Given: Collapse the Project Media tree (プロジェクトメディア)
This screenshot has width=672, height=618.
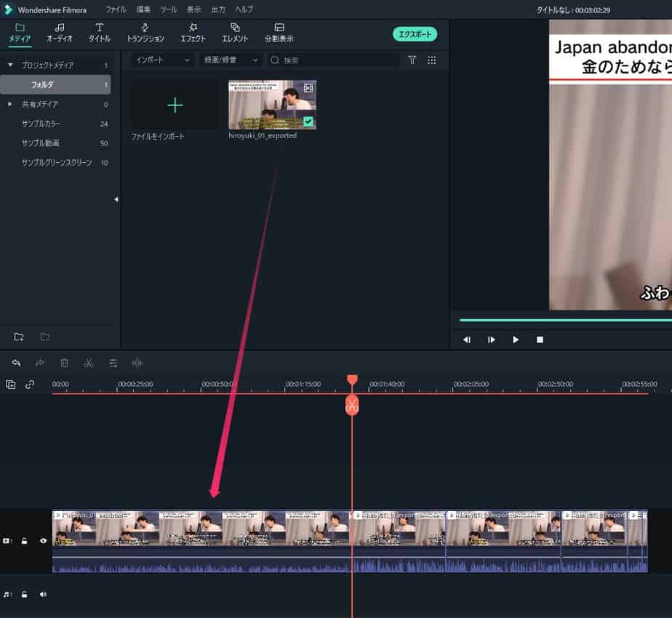Looking at the screenshot, I should tap(10, 65).
